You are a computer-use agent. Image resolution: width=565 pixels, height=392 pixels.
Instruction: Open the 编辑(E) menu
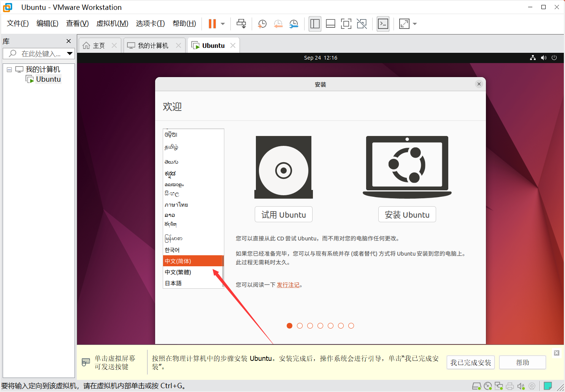click(48, 24)
